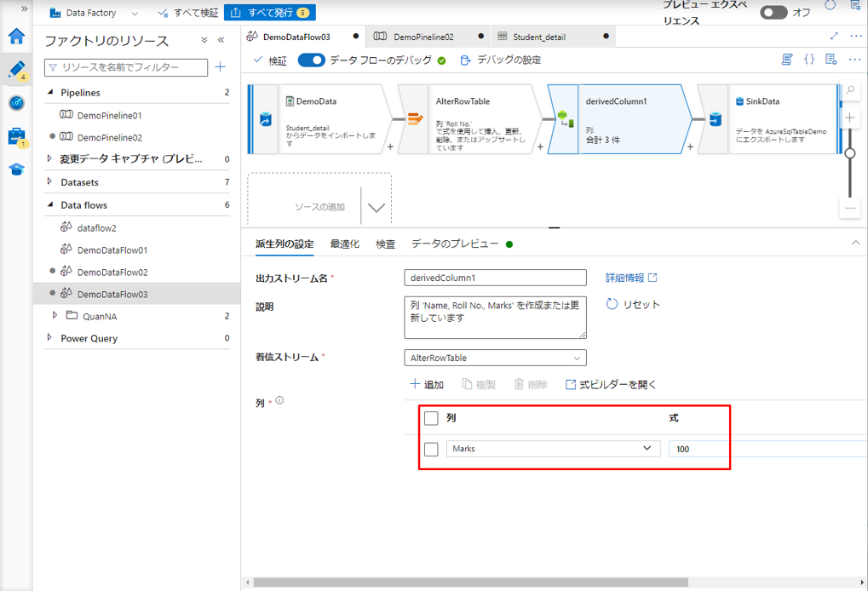Collapse the resource panel with the double left arrow
Viewport: 868px width, 591px height.
click(x=221, y=40)
